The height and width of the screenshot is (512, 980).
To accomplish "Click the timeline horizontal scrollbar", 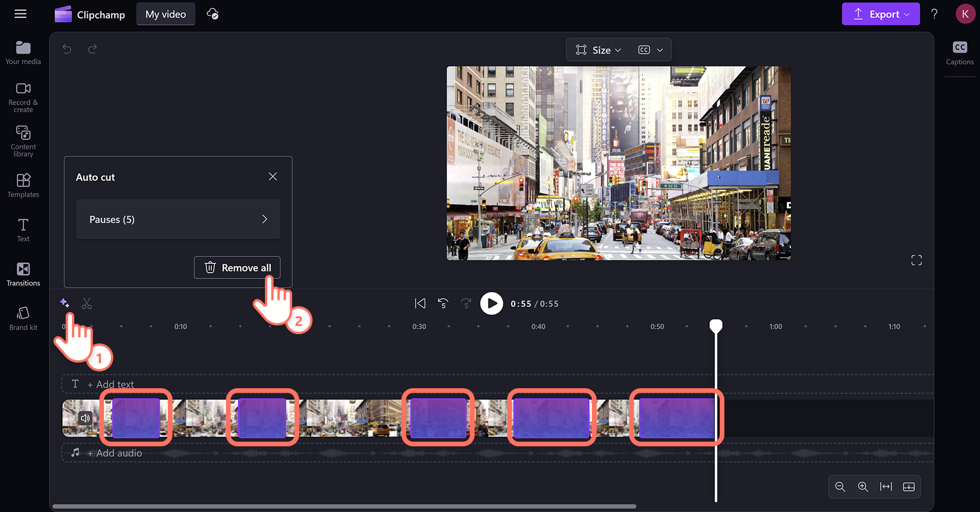I will coord(344,506).
